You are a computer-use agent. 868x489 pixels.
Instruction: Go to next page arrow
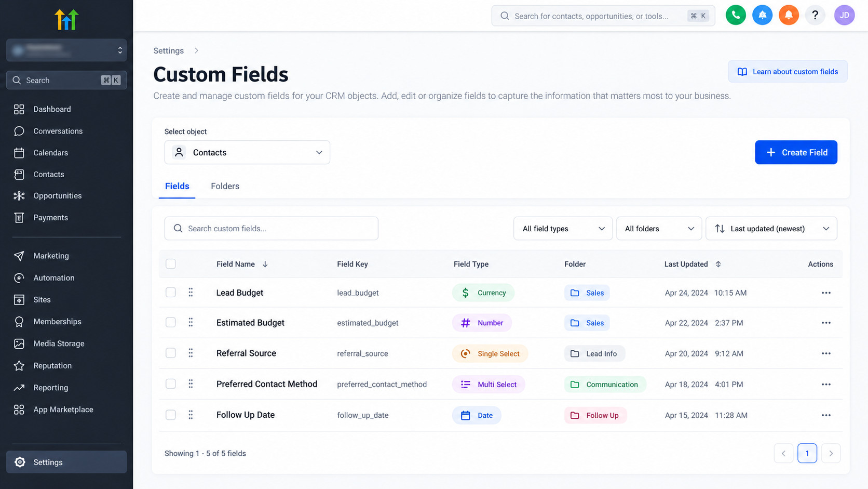(831, 453)
